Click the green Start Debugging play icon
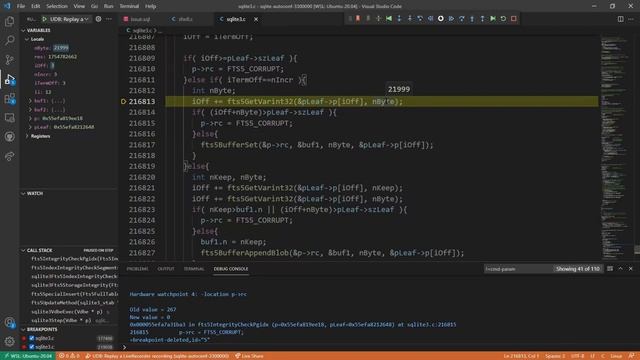Viewport: 640px width, 360px height. (x=44, y=19)
